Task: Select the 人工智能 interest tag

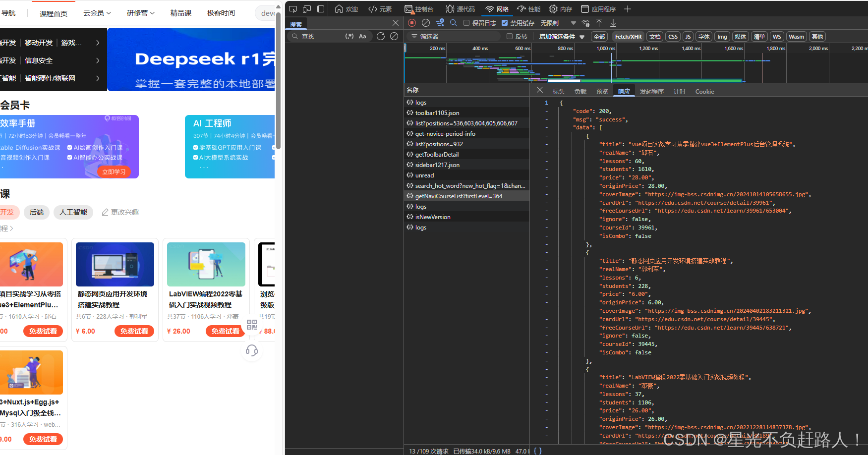Action: click(73, 212)
